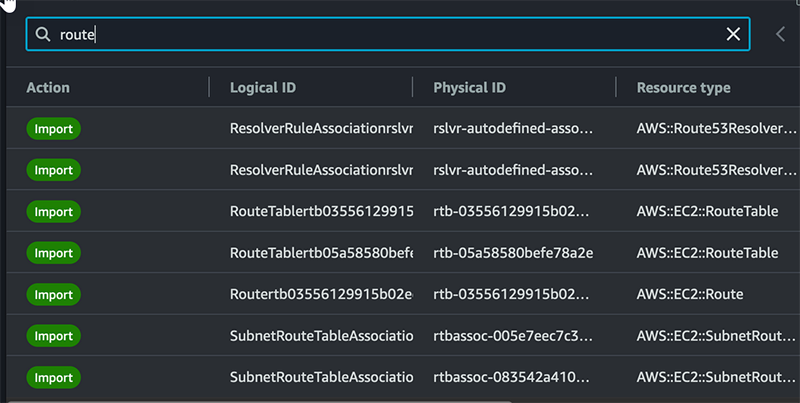Sort by the Action column header

(x=48, y=88)
